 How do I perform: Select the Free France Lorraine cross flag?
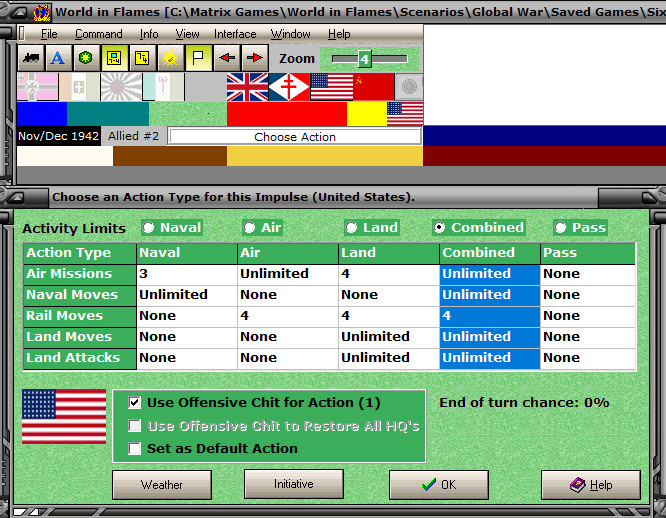(289, 87)
